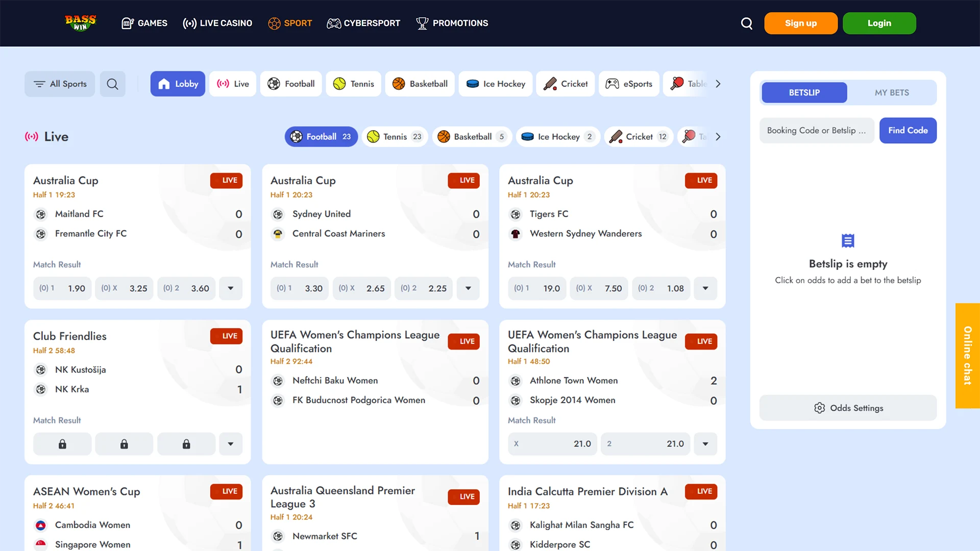Click the live signal icon beside Live heading
980x551 pixels.
pyautogui.click(x=32, y=137)
